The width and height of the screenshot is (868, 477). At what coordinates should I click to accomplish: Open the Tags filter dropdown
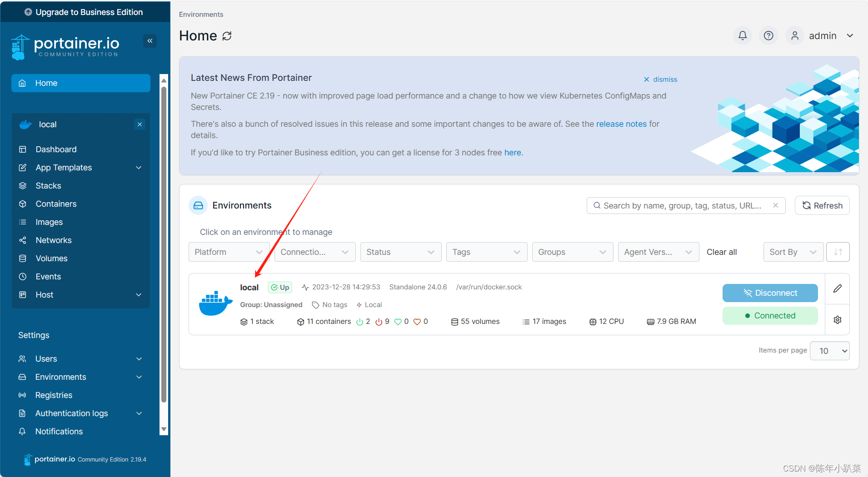(x=487, y=252)
